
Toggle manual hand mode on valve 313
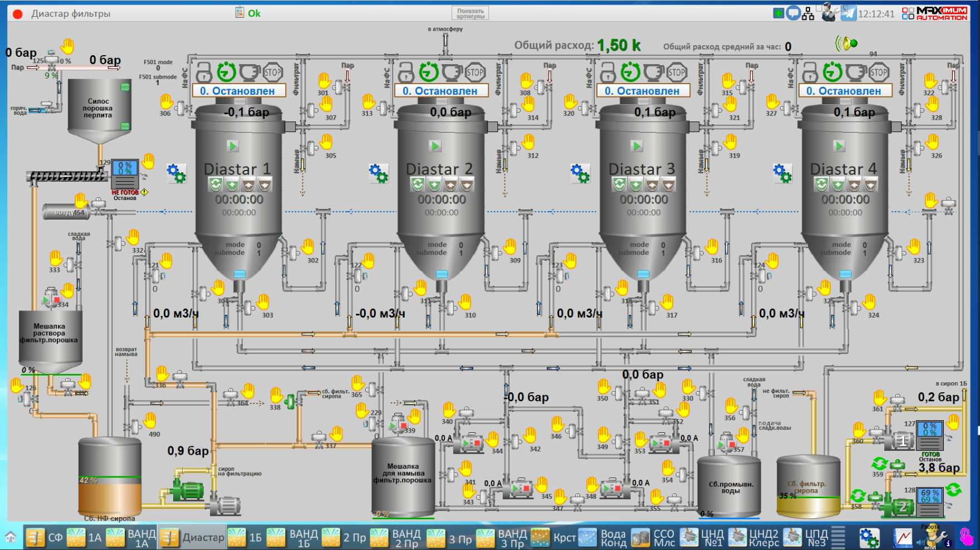click(x=369, y=102)
